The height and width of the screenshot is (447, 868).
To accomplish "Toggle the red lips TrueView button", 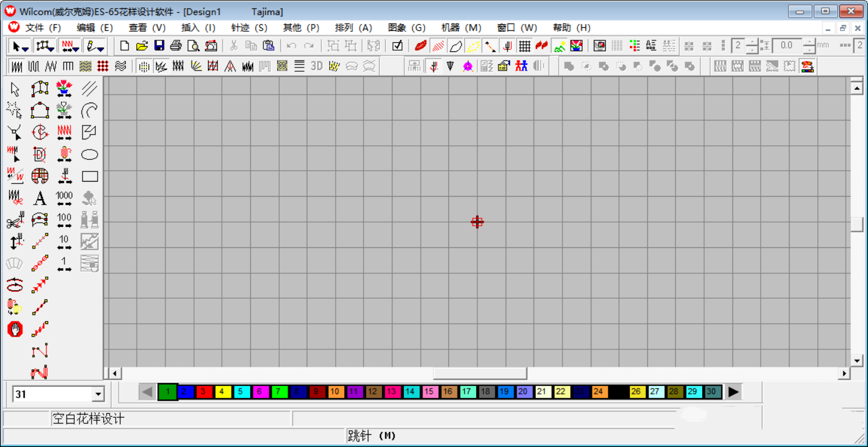I will click(421, 46).
